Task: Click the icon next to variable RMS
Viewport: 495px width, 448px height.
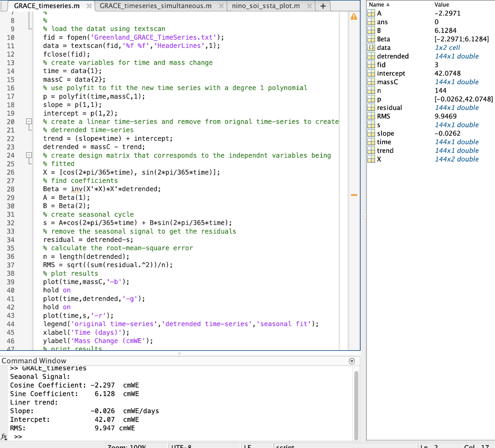Action: pos(371,116)
